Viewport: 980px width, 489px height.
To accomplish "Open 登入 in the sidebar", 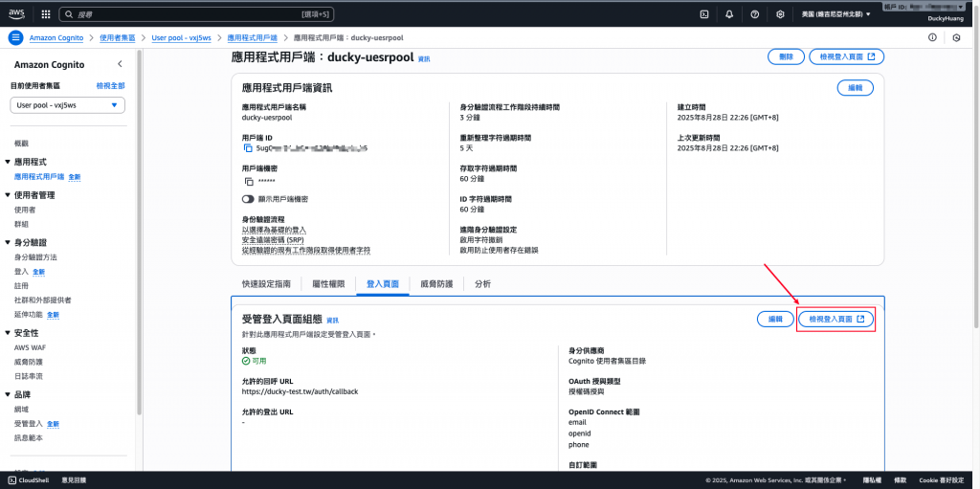I will (21, 272).
